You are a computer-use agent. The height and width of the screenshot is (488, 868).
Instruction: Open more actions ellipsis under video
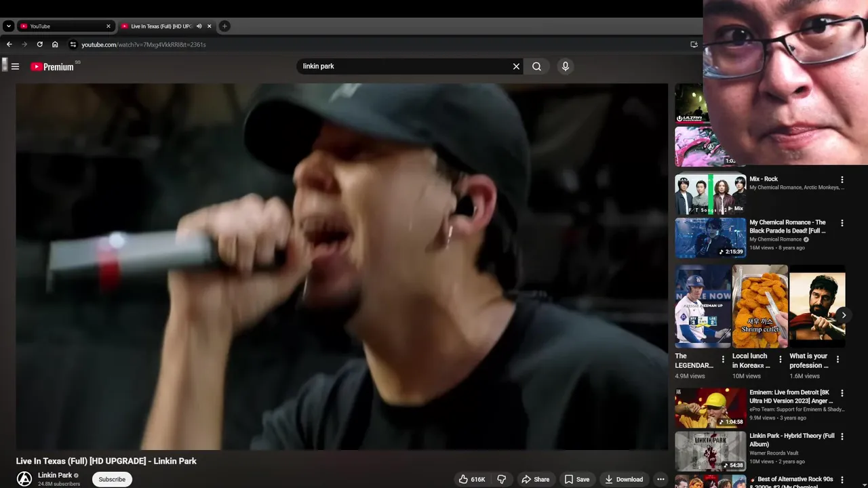(x=660, y=479)
